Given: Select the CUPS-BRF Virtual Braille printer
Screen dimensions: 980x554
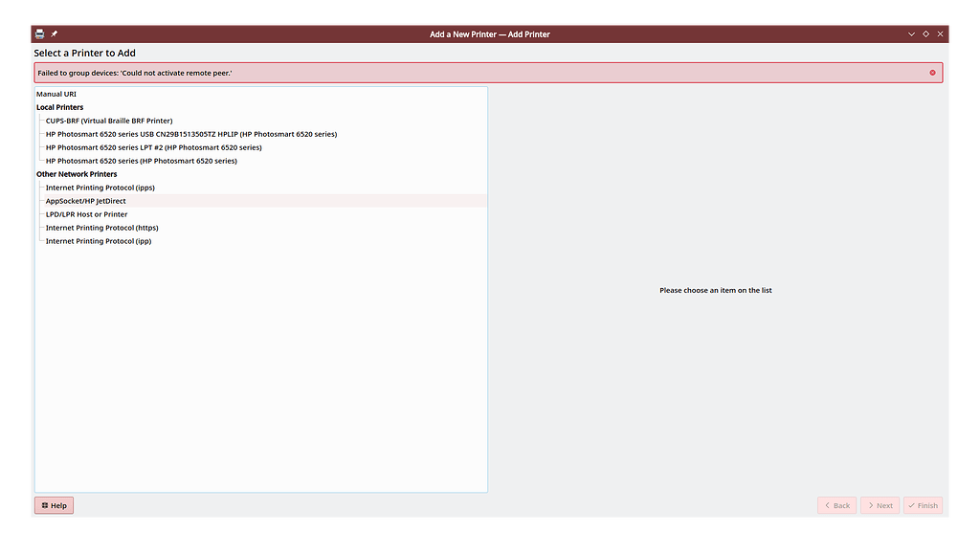Looking at the screenshot, I should pos(107,121).
